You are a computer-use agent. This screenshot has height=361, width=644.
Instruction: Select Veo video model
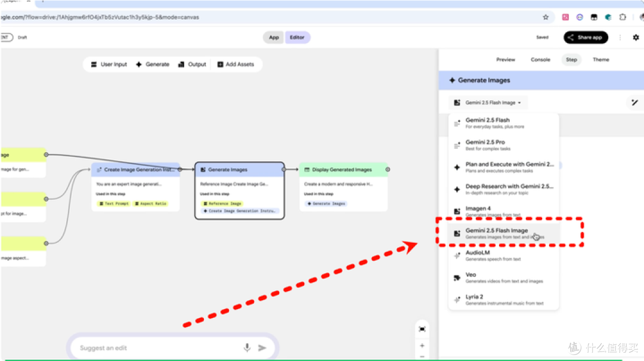pos(503,277)
